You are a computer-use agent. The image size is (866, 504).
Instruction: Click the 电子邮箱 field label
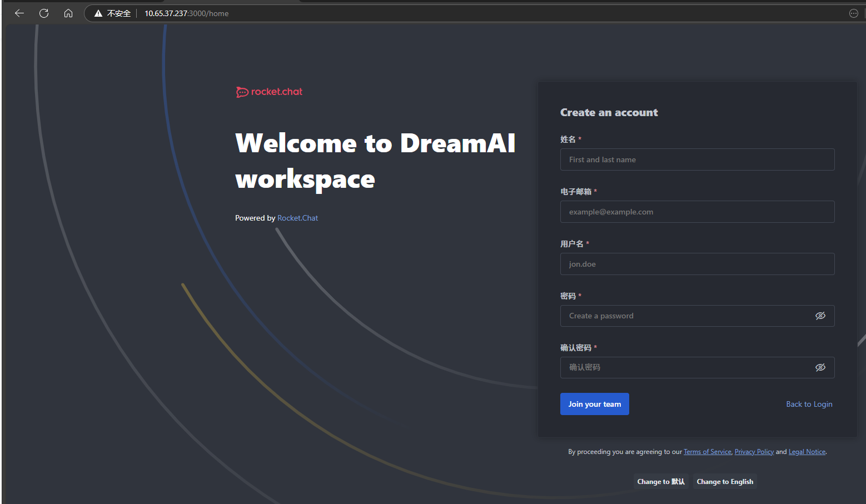tap(576, 192)
